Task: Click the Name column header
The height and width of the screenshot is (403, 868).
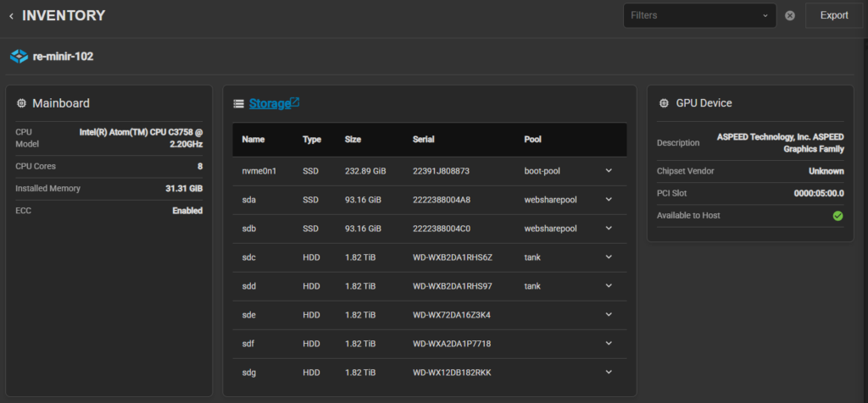Action: click(x=253, y=140)
